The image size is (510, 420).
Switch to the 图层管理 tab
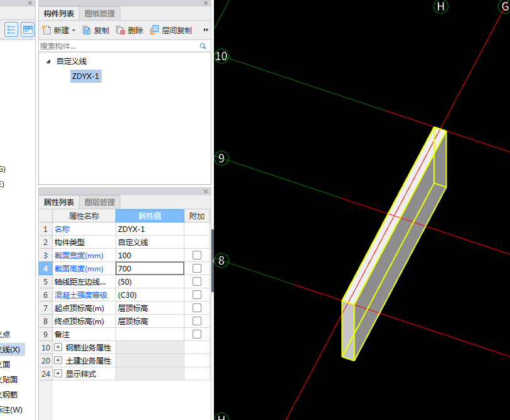[x=100, y=202]
